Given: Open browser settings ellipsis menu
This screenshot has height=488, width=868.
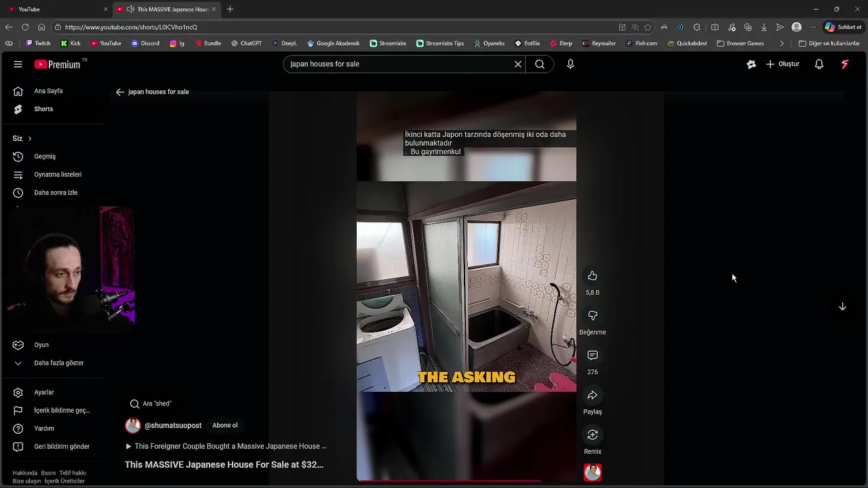Looking at the screenshot, I should pyautogui.click(x=813, y=27).
